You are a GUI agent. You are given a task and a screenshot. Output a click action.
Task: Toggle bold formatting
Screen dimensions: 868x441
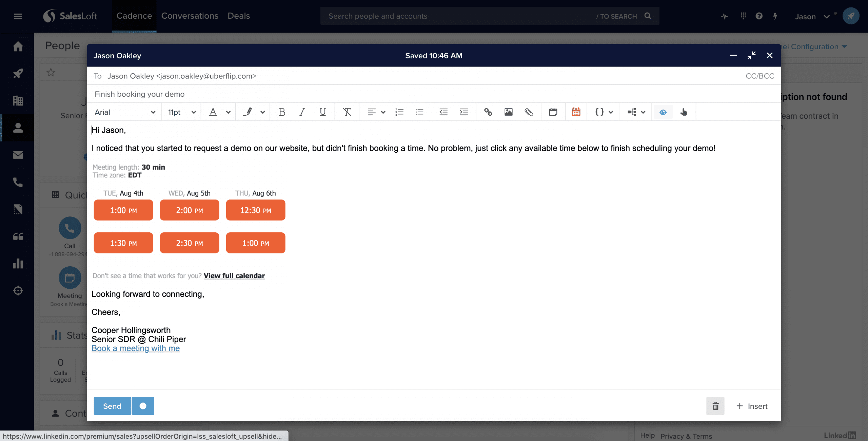coord(282,112)
